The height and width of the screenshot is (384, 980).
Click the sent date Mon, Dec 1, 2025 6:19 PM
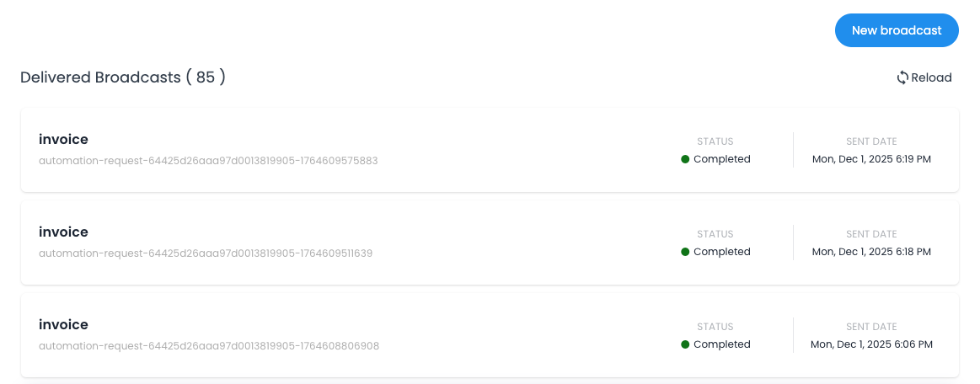[871, 159]
